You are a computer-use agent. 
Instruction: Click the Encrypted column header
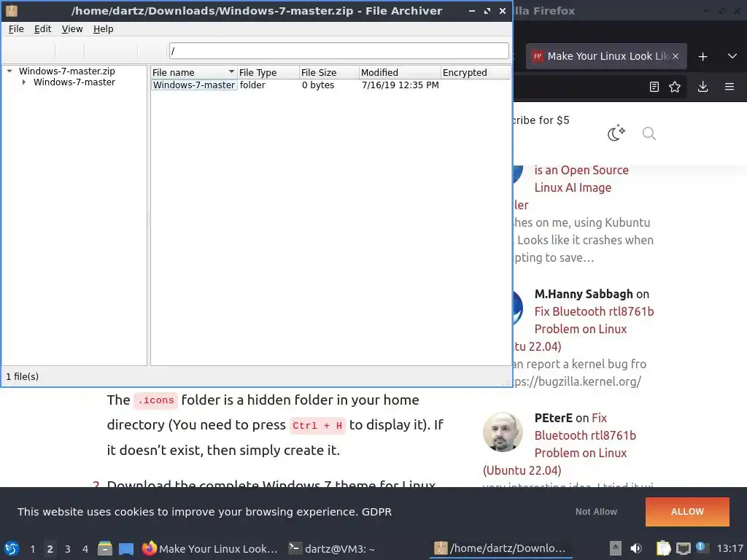(x=474, y=72)
